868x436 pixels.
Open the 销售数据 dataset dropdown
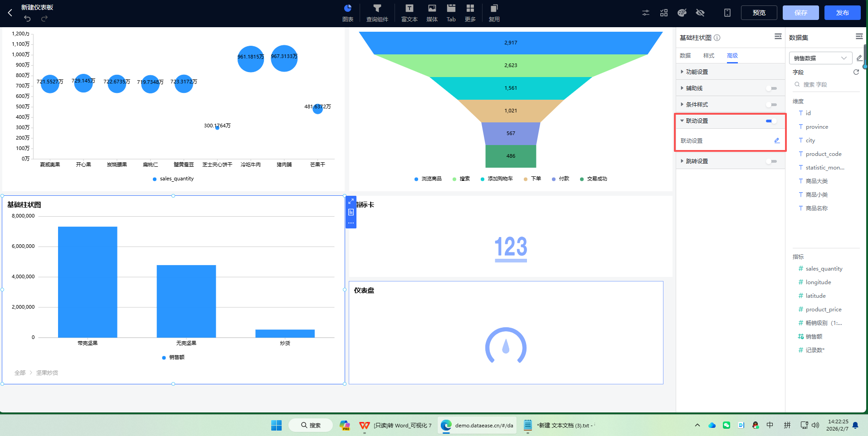tap(821, 58)
